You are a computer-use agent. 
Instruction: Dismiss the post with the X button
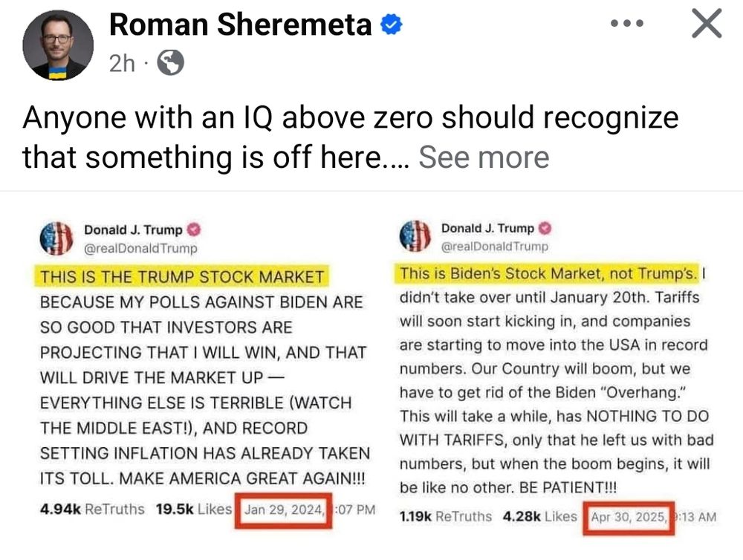click(x=707, y=23)
